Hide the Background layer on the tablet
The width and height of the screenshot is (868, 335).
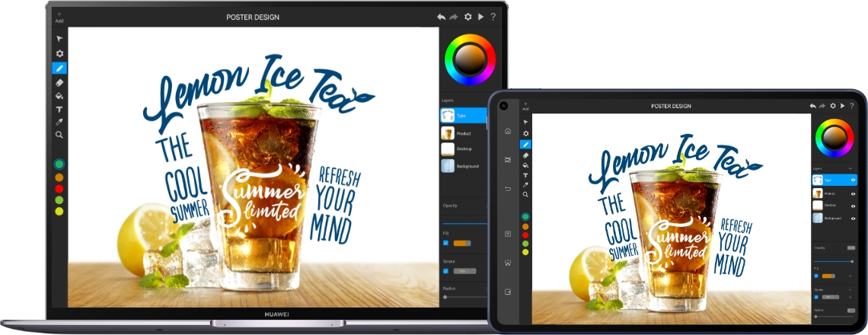pos(853,219)
